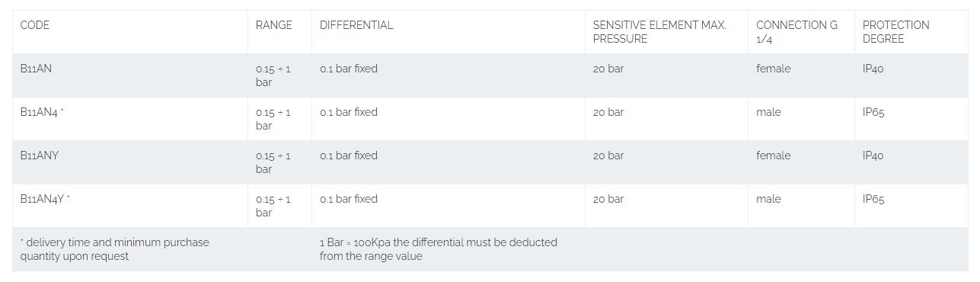The image size is (980, 282).
Task: Click the IP40 cell in the B11AN row
Action: pyautogui.click(x=873, y=69)
